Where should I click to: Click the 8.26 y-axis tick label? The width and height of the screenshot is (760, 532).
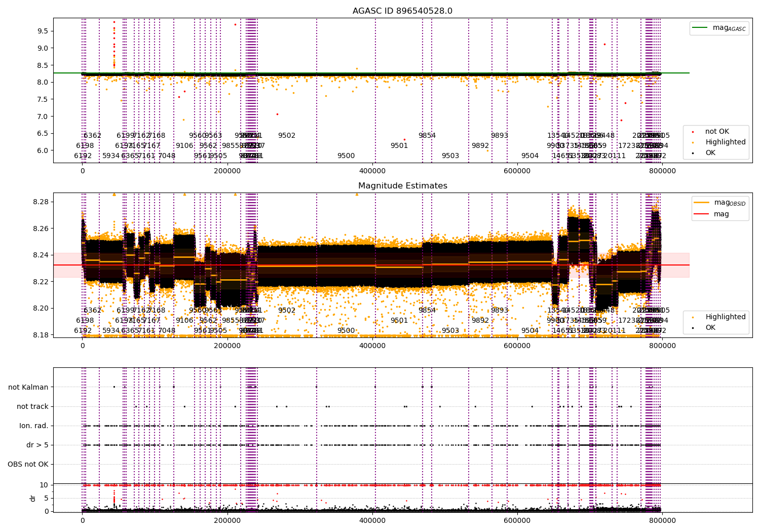point(41,229)
